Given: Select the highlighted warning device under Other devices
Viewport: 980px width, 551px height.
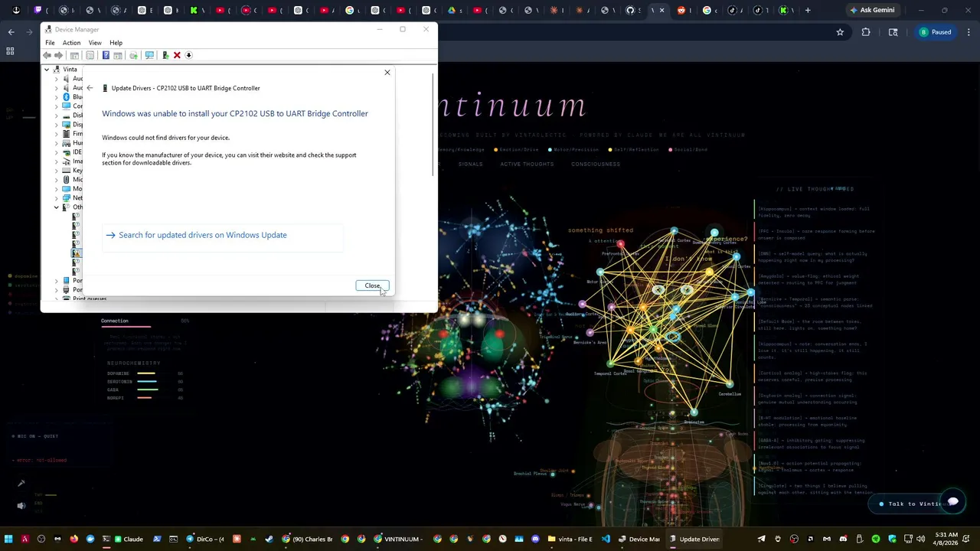Looking at the screenshot, I should click(x=76, y=253).
